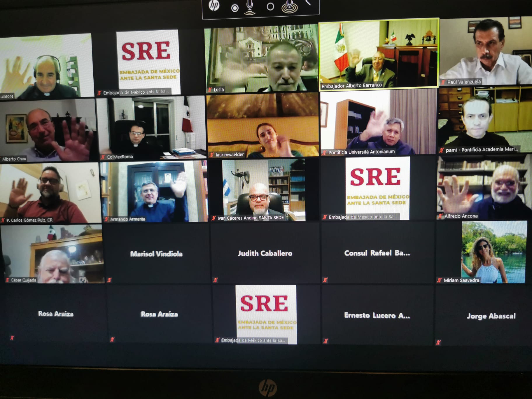Select ColMexRoma's video feed
Screen dimensions: 532x399
[x=152, y=128]
